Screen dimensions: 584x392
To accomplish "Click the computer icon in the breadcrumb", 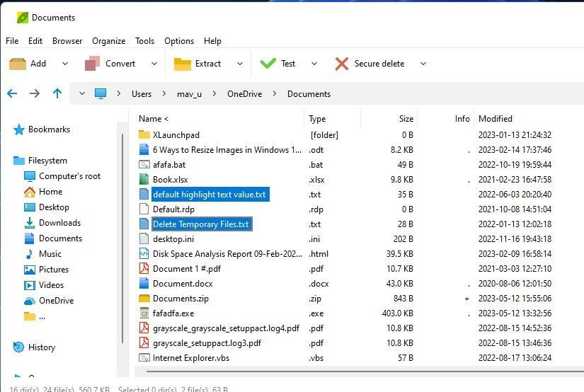I will (x=101, y=93).
